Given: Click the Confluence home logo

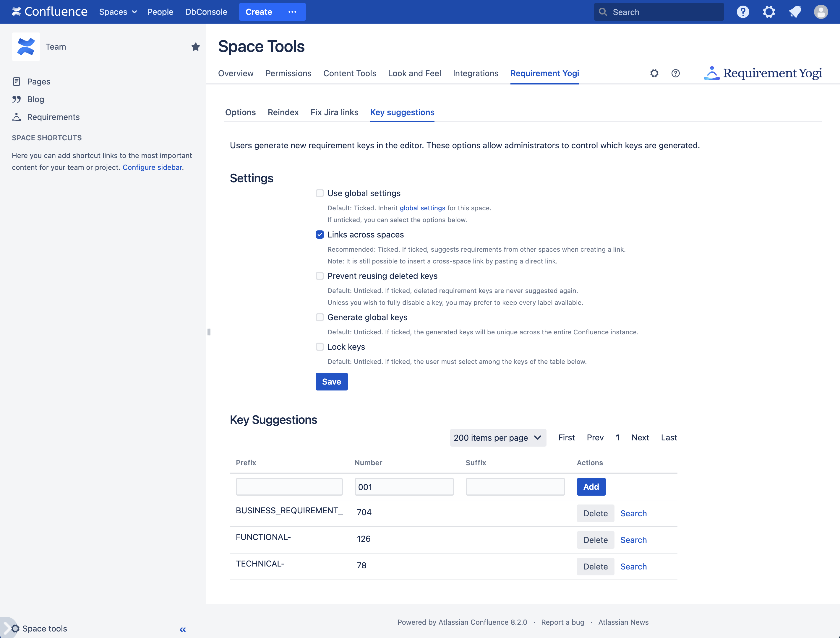Looking at the screenshot, I should click(x=49, y=12).
